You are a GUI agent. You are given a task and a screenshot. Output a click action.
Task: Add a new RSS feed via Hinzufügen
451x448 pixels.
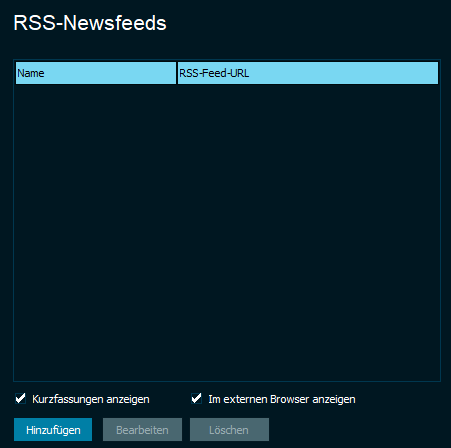point(53,430)
